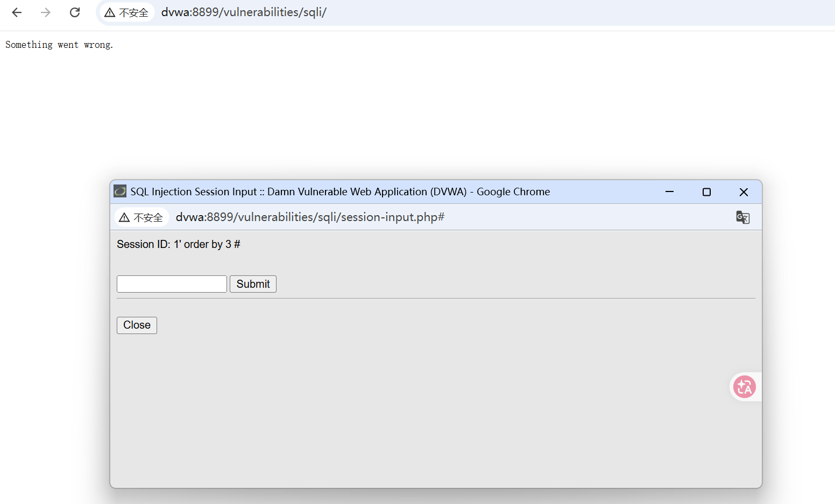Open Google Translate icon in popup address bar
The width and height of the screenshot is (835, 504).
(743, 217)
